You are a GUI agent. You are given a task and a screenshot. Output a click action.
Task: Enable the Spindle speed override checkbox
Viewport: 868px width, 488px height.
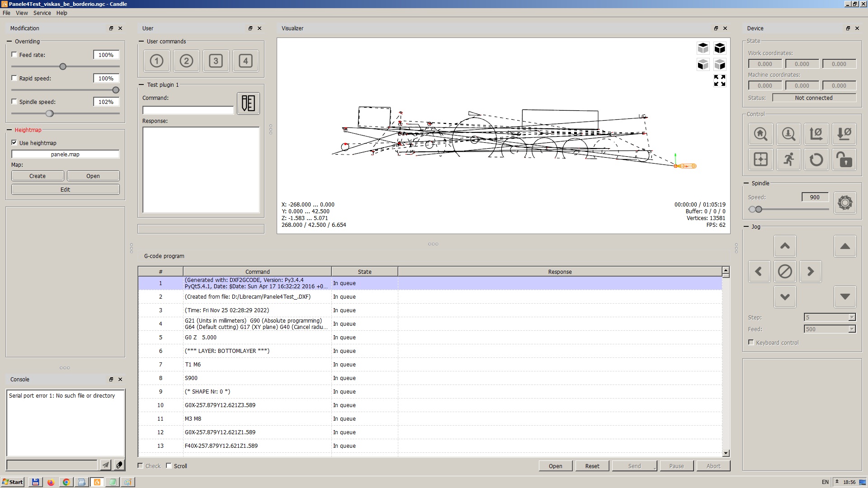(14, 102)
